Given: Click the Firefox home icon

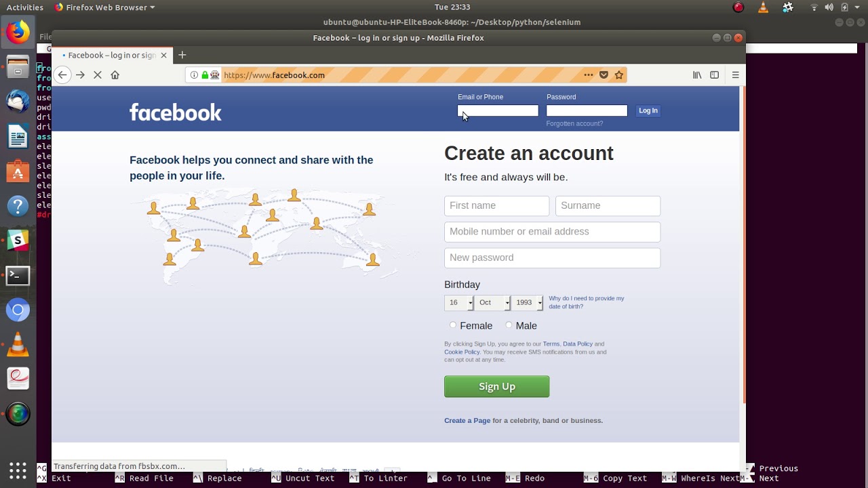Looking at the screenshot, I should (x=115, y=75).
